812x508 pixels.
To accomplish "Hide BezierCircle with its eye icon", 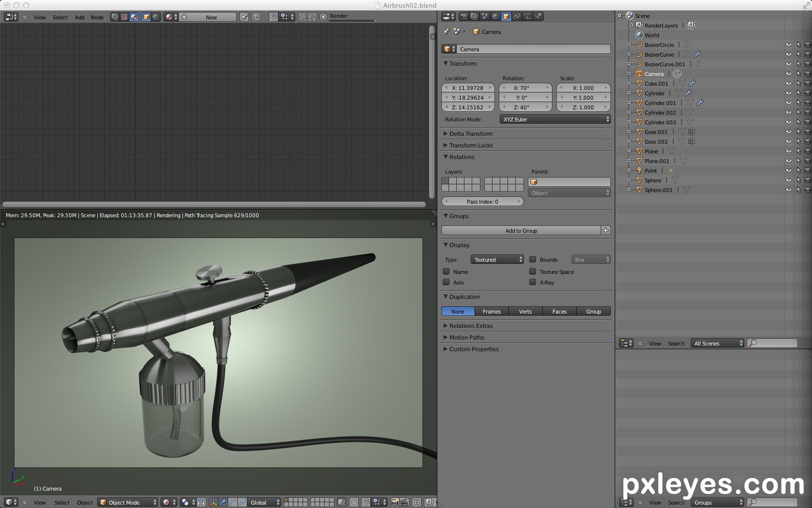I will pyautogui.click(x=788, y=45).
